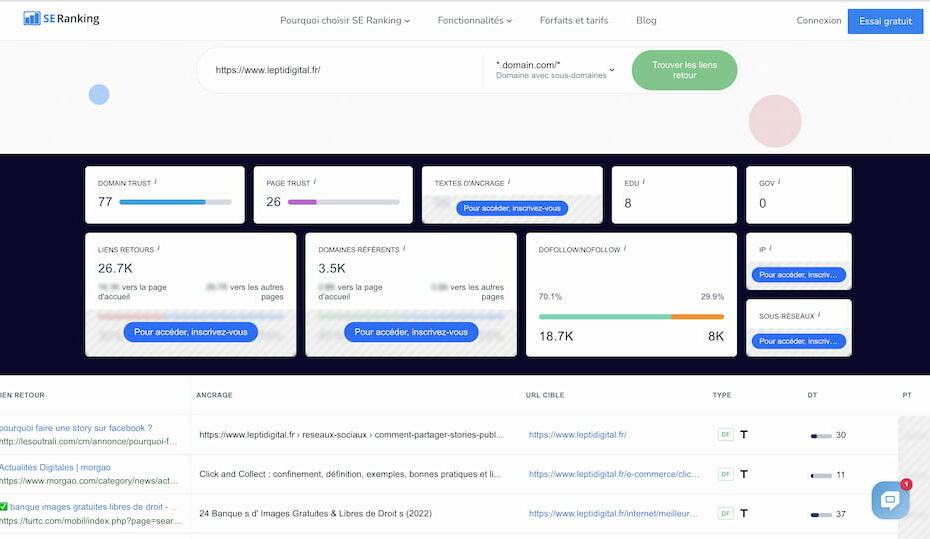The width and height of the screenshot is (930, 539).
Task: Click the Domain Trust score 77
Action: (105, 202)
